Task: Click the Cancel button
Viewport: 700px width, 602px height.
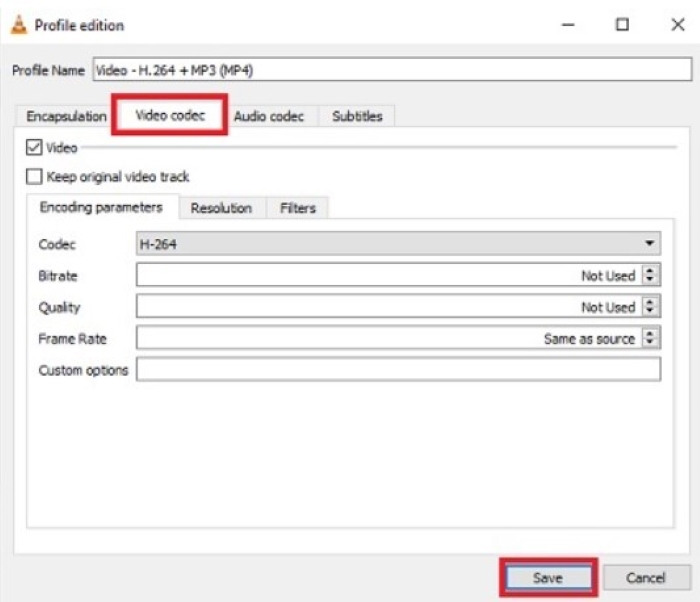Action: click(x=645, y=578)
